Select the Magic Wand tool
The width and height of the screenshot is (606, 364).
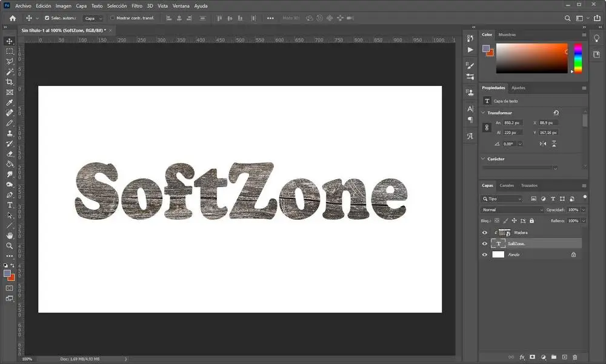(10, 72)
